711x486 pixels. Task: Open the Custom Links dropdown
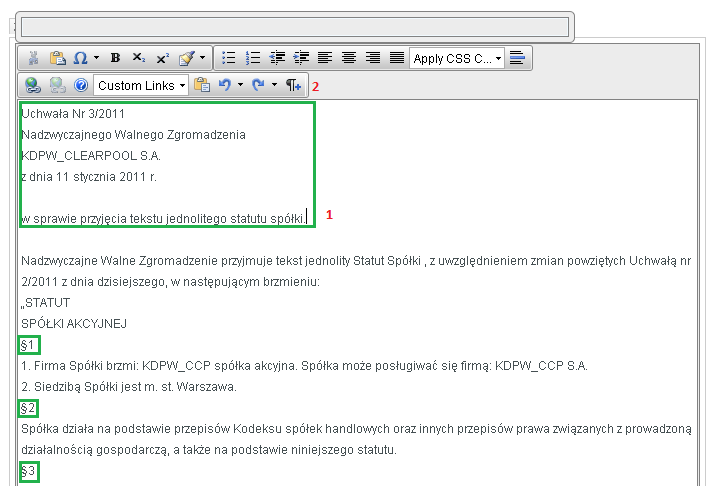click(x=141, y=85)
